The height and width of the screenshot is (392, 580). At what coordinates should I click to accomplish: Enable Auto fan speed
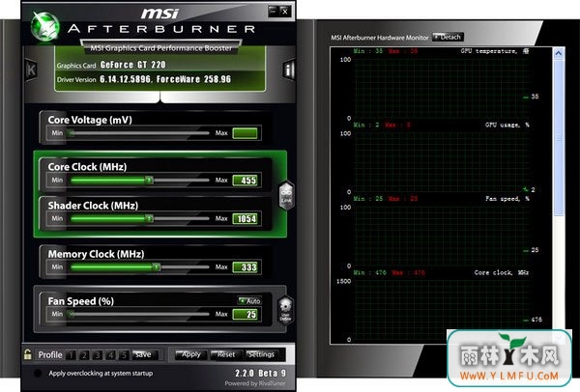coord(249,300)
